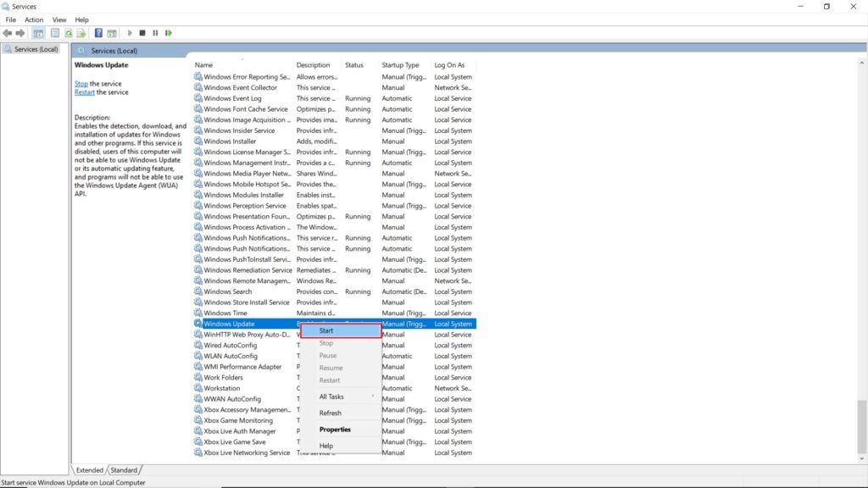
Task: Click the gear icon beside Windows Store Install Service
Action: [x=198, y=302]
